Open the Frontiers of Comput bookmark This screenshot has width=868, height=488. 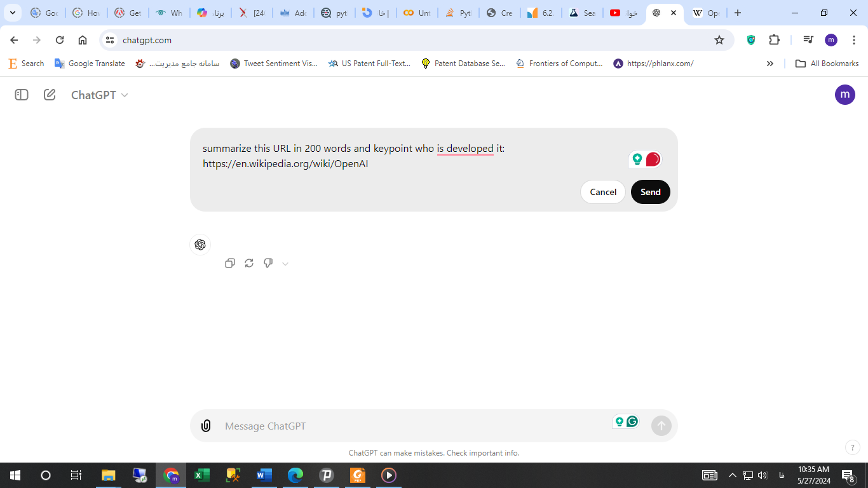tap(559, 64)
